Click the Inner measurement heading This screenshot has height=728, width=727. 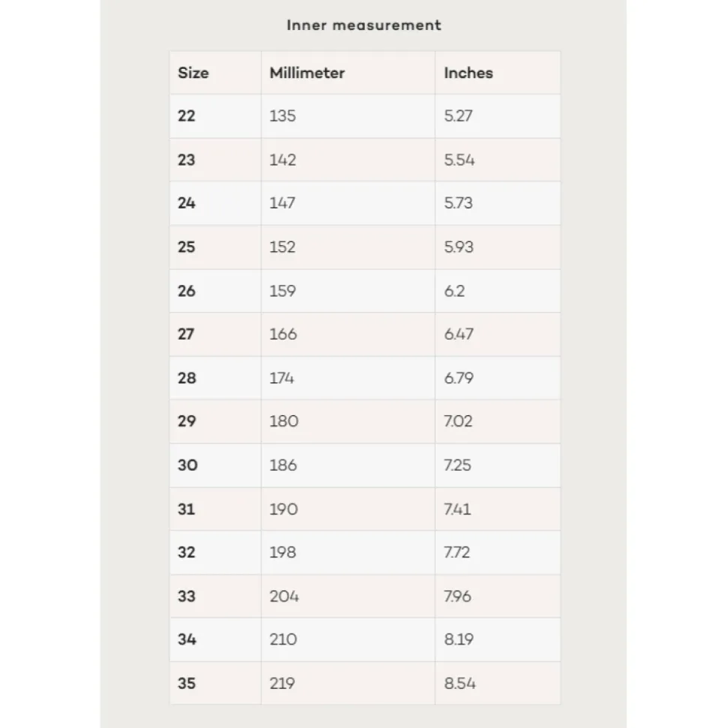click(363, 25)
